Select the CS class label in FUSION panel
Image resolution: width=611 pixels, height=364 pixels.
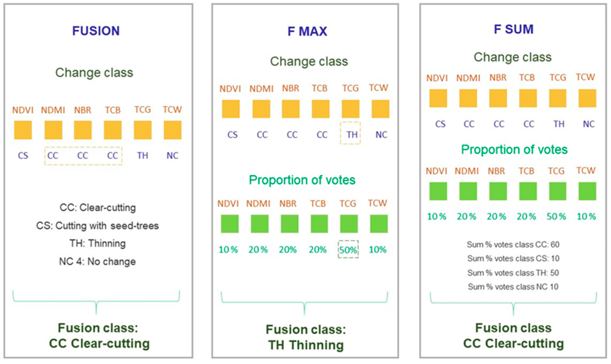(x=23, y=156)
